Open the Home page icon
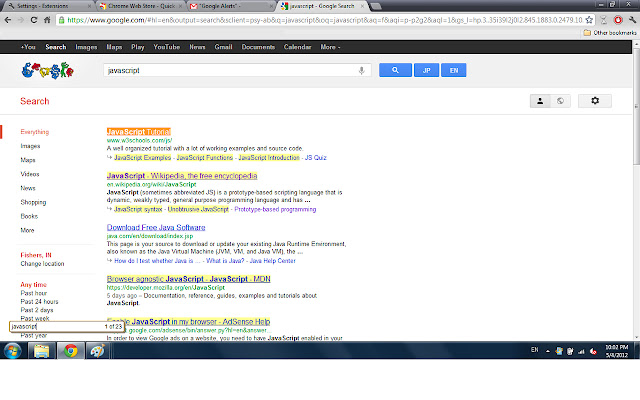Screen dimensions: 640x400 click(x=47, y=20)
